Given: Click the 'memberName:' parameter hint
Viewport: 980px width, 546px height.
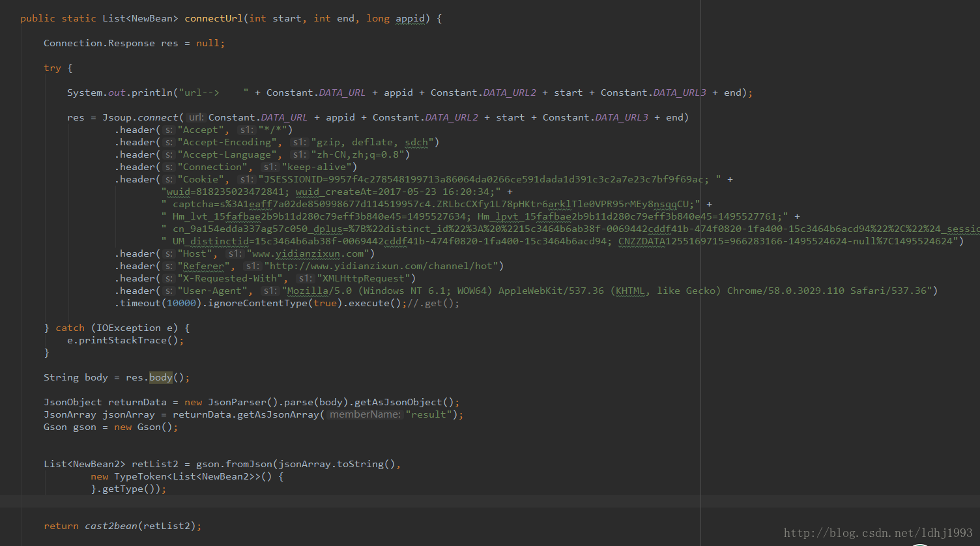Looking at the screenshot, I should [365, 414].
